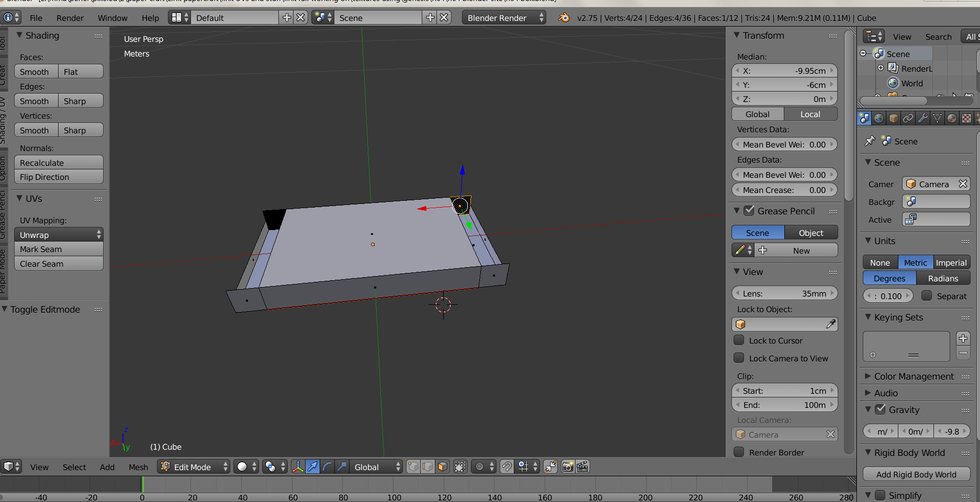Enable Separate units checkbox

tap(927, 296)
